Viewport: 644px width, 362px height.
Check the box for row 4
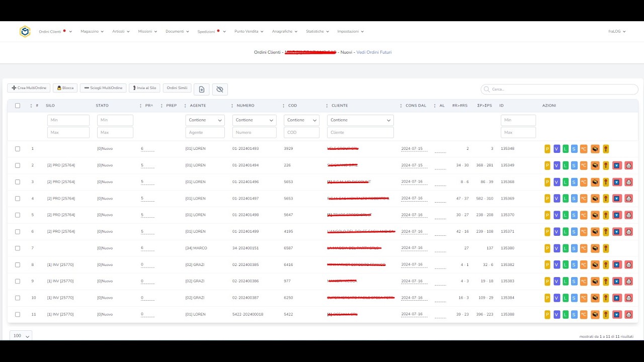click(x=18, y=199)
